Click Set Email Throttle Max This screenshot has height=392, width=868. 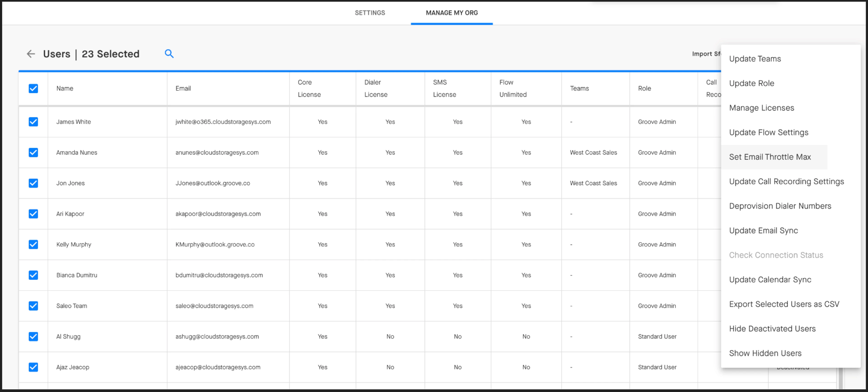(x=770, y=157)
